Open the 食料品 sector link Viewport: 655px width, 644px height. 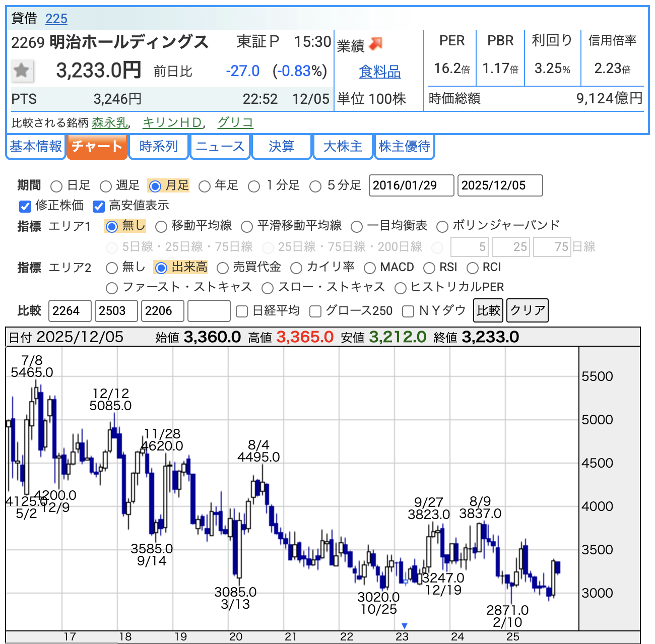(379, 72)
